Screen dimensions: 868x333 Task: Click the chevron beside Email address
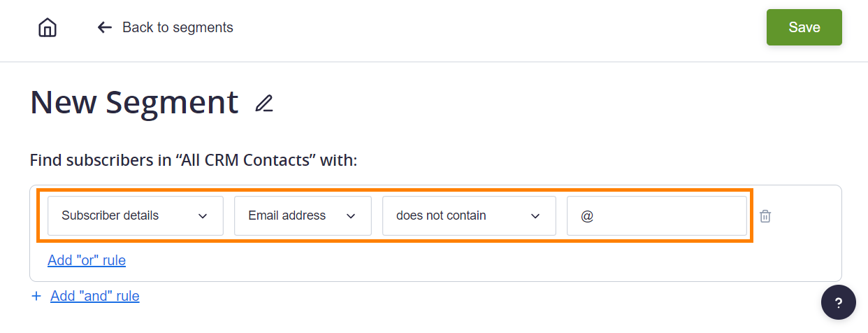(x=351, y=216)
